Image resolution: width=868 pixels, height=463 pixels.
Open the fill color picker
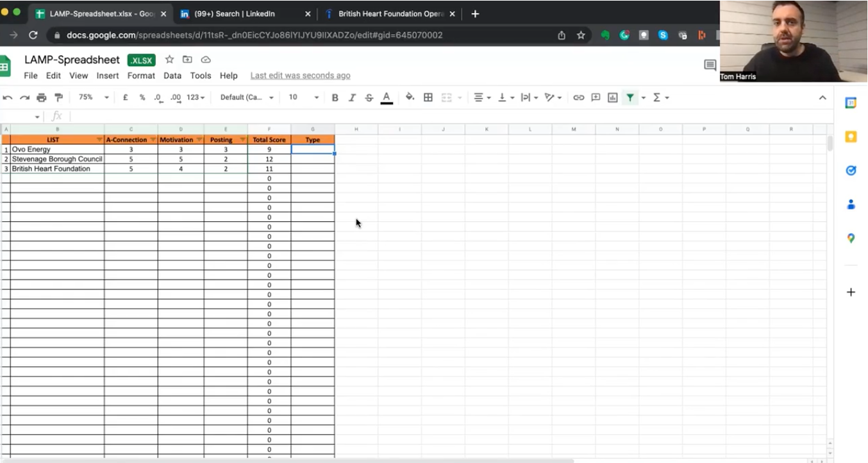click(x=410, y=97)
